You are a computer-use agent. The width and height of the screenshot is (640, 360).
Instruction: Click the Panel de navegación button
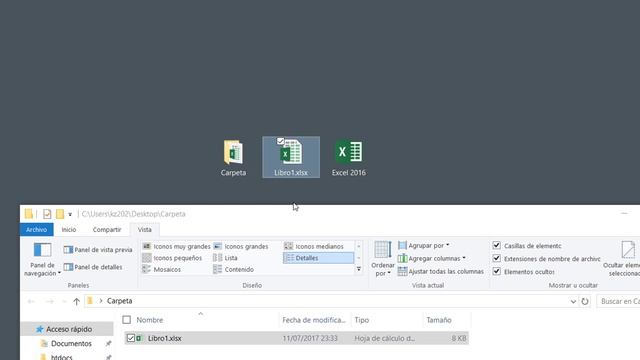(x=42, y=260)
